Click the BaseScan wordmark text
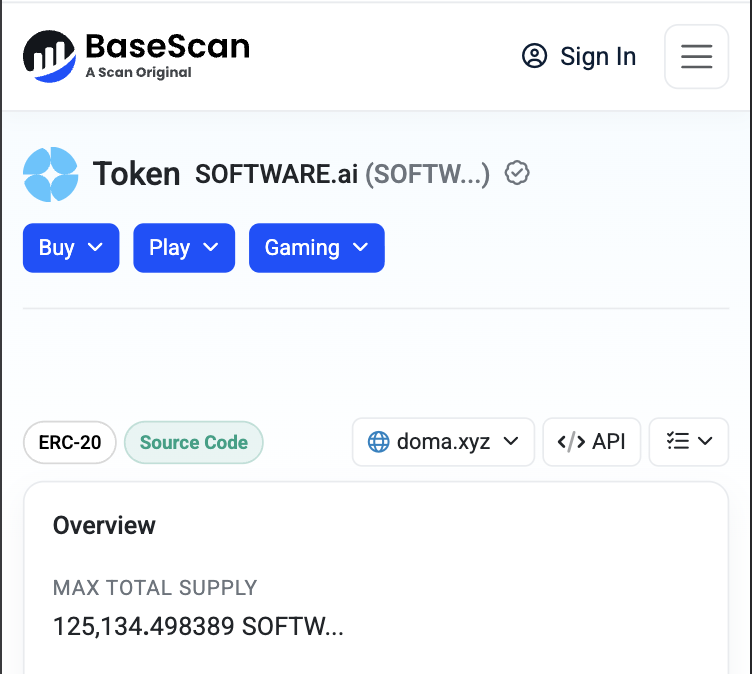 coord(167,46)
